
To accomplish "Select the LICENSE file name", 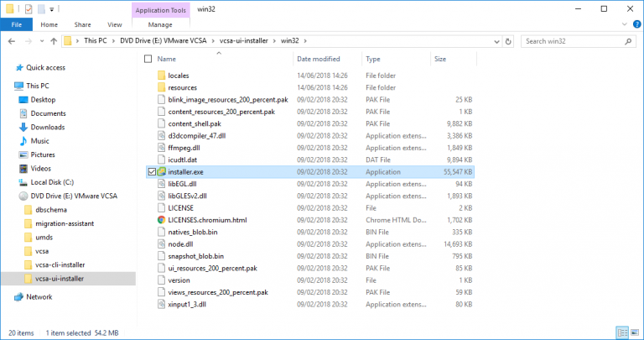I will tap(181, 208).
